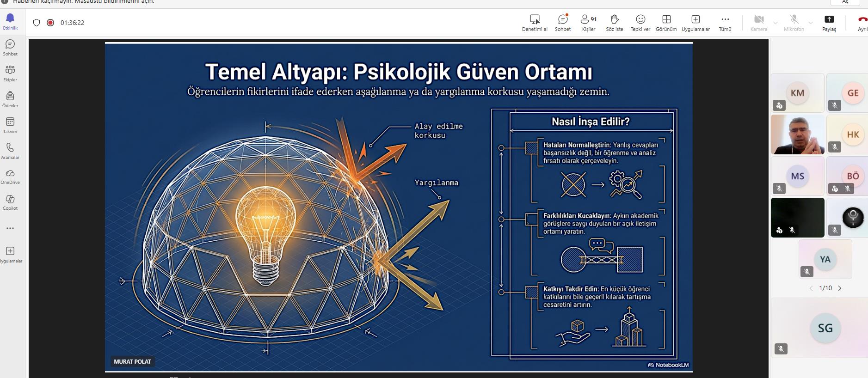The image size is (868, 378).
Task: Select the presenter's video thumbnail
Action: click(797, 134)
